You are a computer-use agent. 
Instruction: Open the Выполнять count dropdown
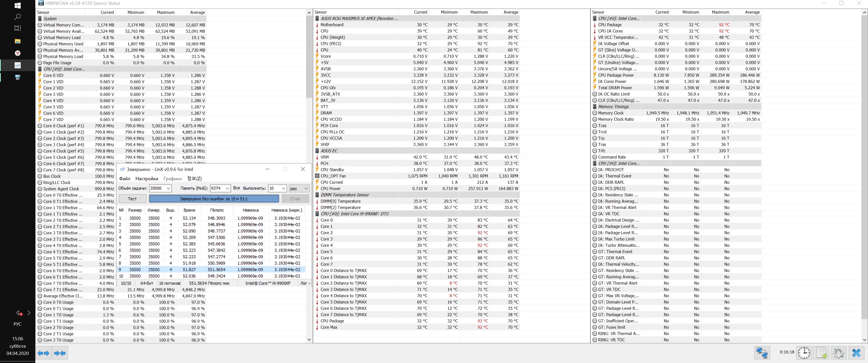[283, 188]
